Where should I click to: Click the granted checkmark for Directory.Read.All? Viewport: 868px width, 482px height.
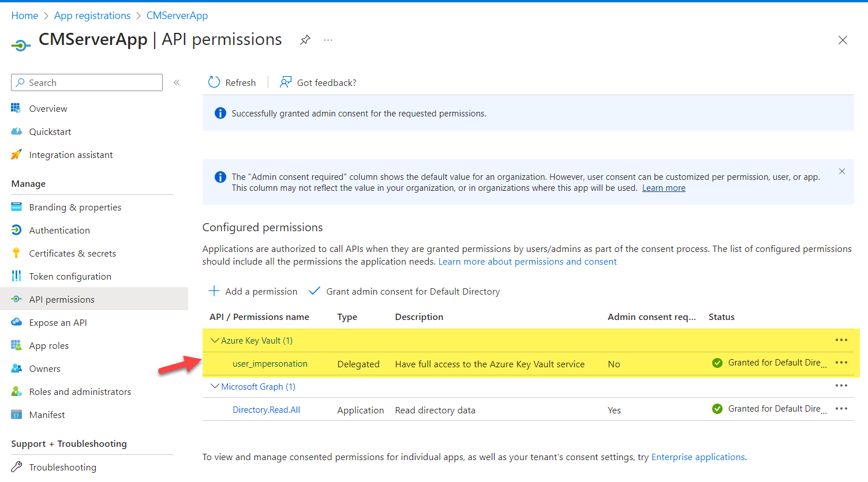[x=717, y=409]
